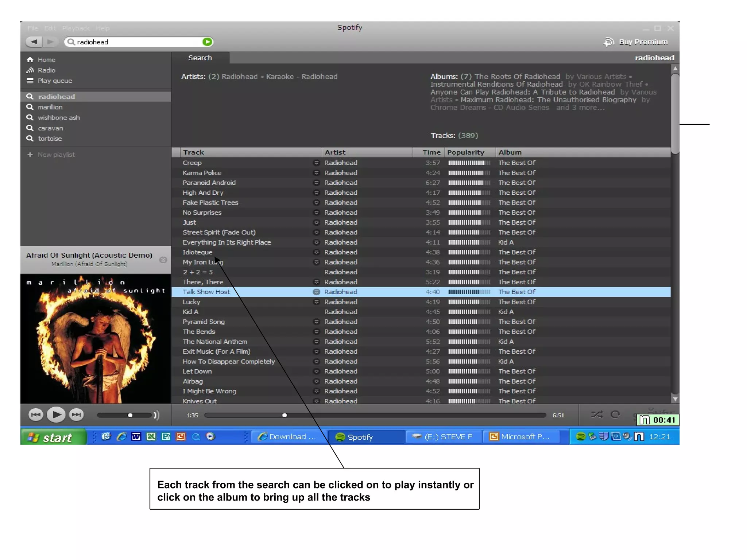Open dropdown arrow for Creep track

tap(316, 163)
